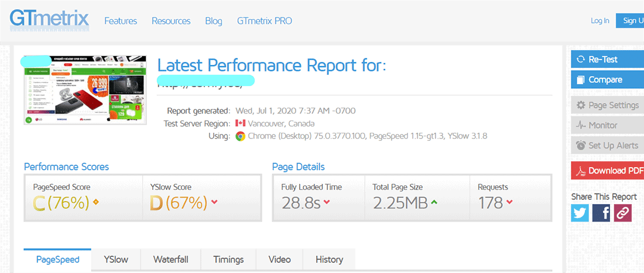Click the red arrow beside Requests count

pyautogui.click(x=510, y=201)
